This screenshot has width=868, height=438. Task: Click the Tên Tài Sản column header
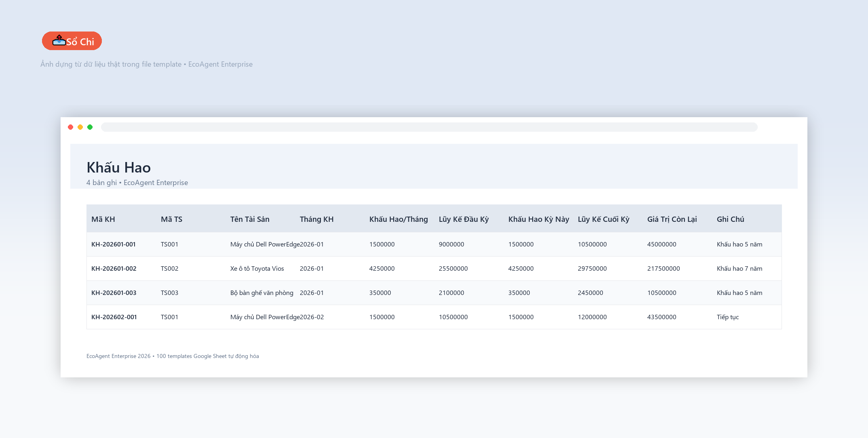click(250, 219)
